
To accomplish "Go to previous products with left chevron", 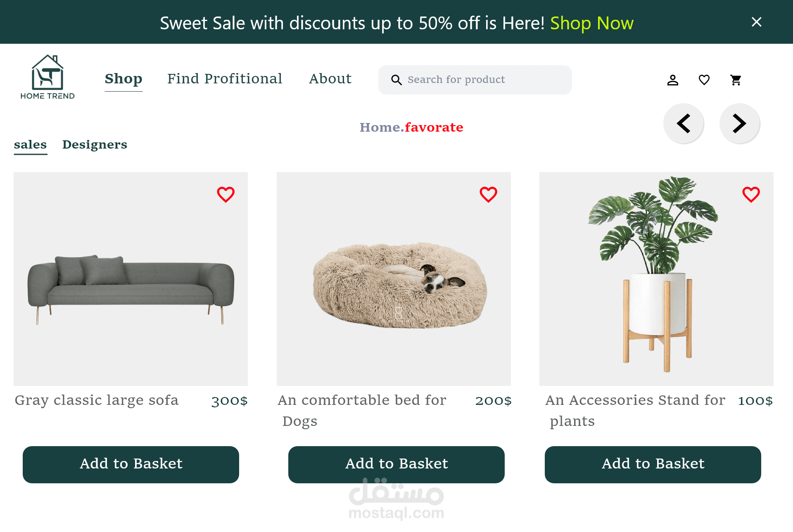I will [x=684, y=123].
